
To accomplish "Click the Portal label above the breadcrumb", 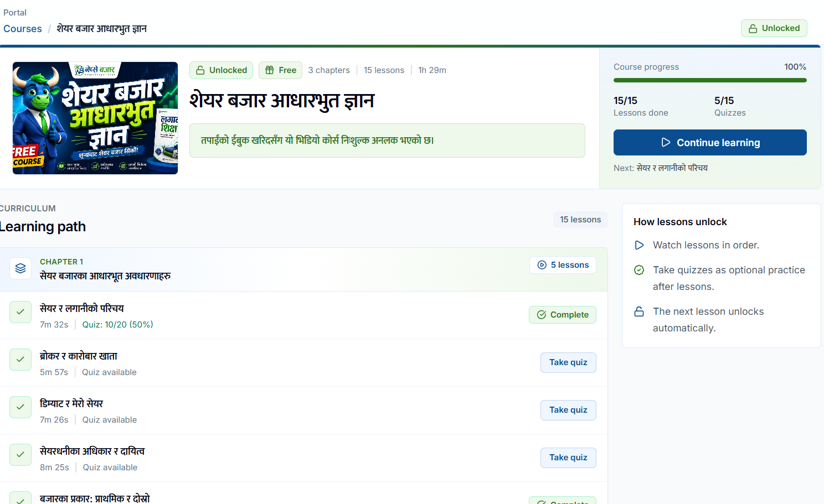I will pyautogui.click(x=15, y=13).
